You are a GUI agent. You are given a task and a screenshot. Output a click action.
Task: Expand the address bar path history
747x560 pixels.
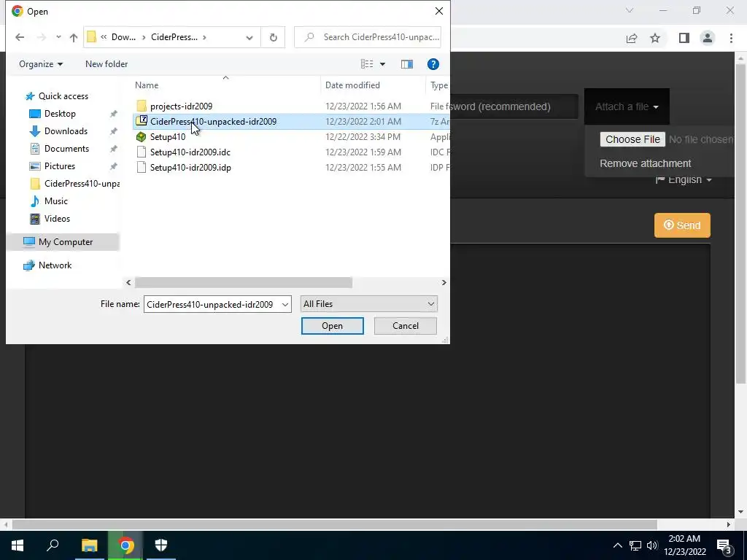click(249, 37)
